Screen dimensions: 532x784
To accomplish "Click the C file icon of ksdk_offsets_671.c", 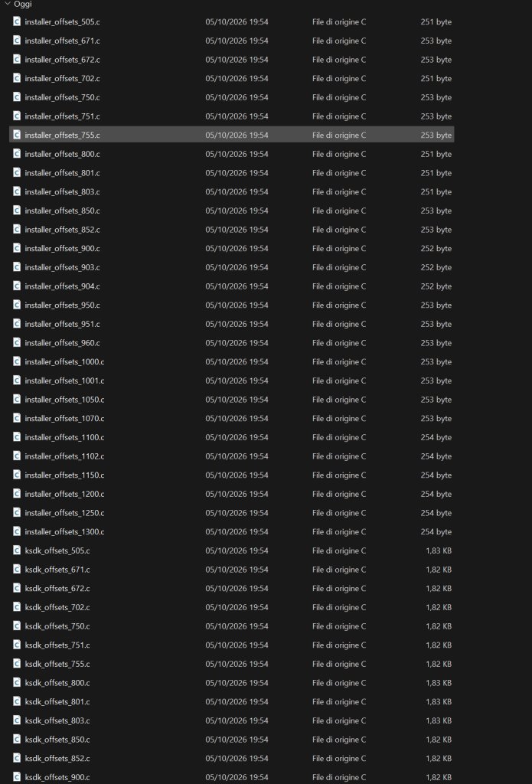I will point(17,570).
